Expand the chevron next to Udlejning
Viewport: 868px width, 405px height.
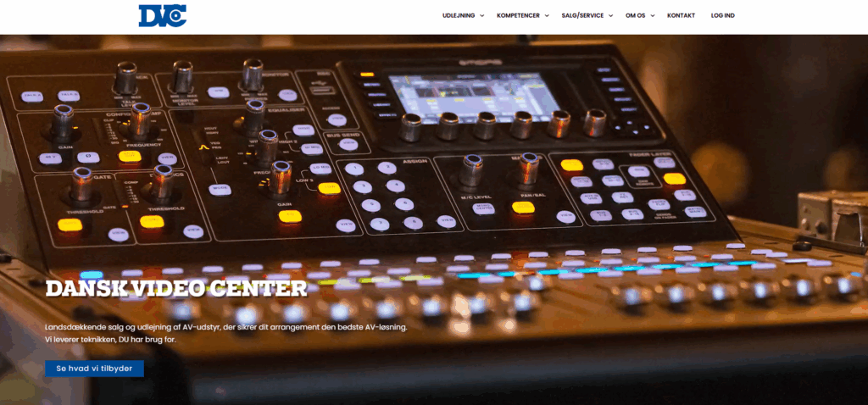(x=482, y=16)
